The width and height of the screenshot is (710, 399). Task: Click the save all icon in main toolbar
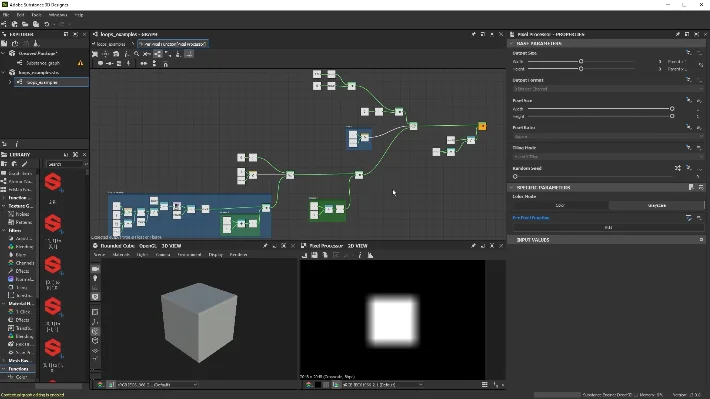coord(36,24)
